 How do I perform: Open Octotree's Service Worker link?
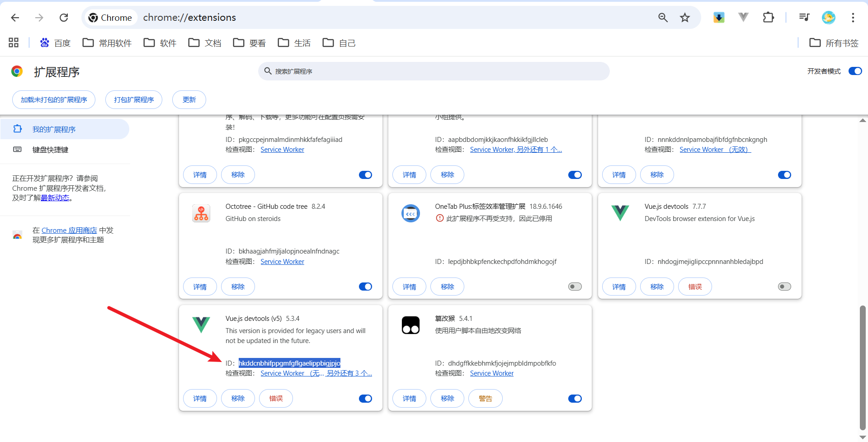tap(282, 262)
